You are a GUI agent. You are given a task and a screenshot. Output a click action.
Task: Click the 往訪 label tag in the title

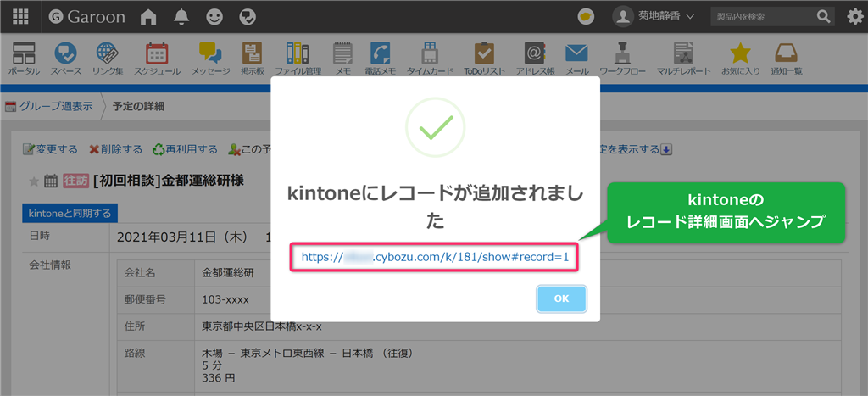(x=75, y=181)
